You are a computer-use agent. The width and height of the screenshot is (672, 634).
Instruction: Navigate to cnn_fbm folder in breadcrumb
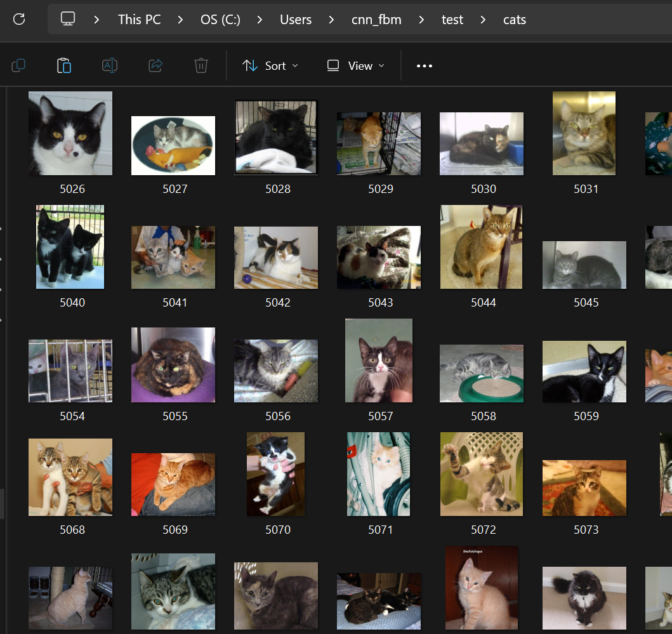376,20
